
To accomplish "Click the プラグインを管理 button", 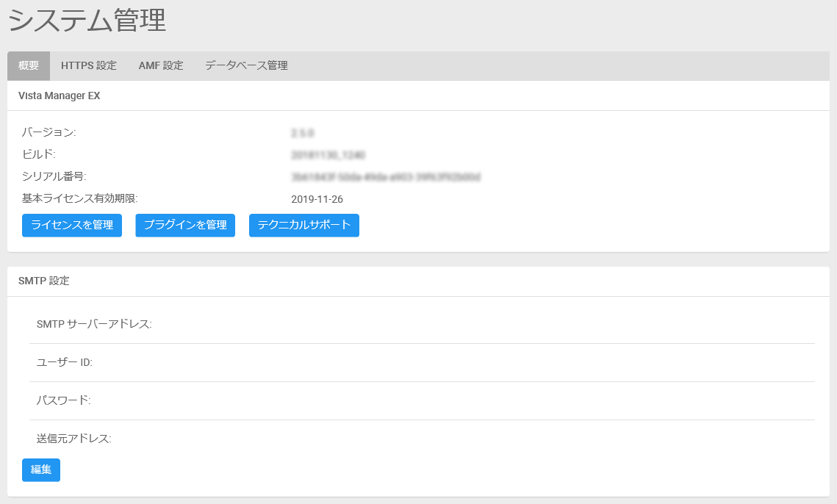I will pyautogui.click(x=185, y=226).
